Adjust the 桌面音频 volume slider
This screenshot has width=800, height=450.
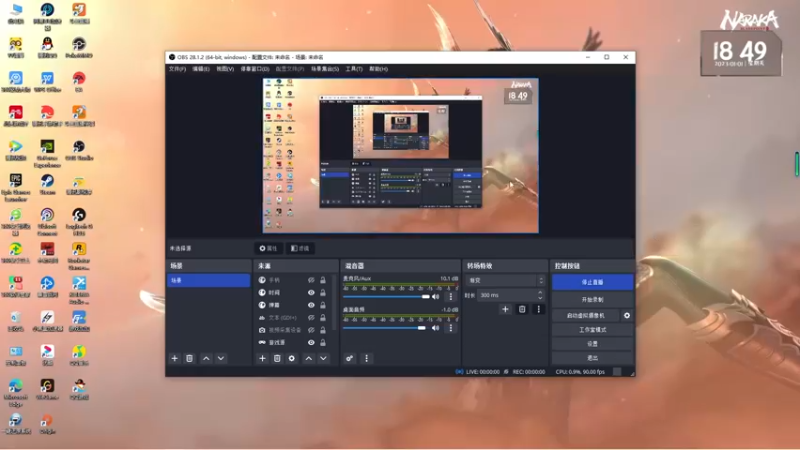tap(385, 328)
